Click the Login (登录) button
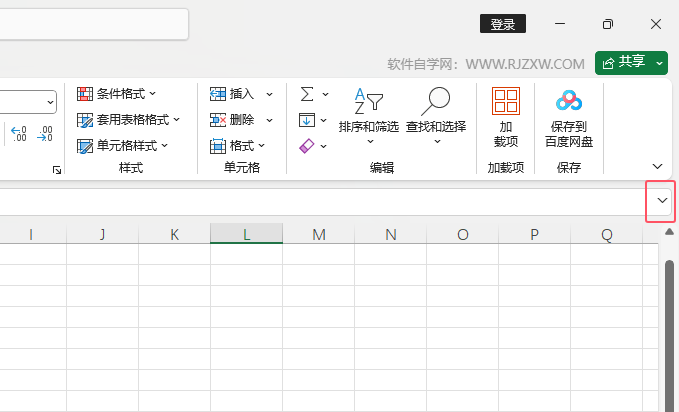Viewport: 679px width, 412px height. pyautogui.click(x=503, y=24)
